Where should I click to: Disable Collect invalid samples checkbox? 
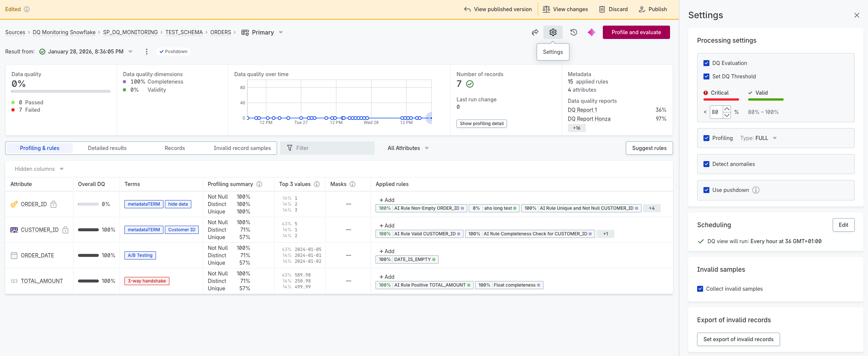[700, 289]
